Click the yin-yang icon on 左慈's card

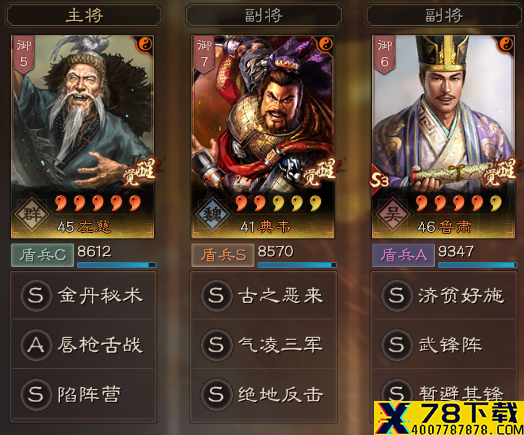[145, 44]
